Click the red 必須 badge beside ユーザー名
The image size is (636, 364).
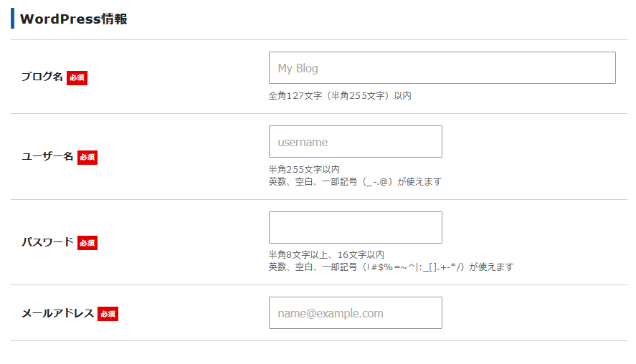point(87,157)
